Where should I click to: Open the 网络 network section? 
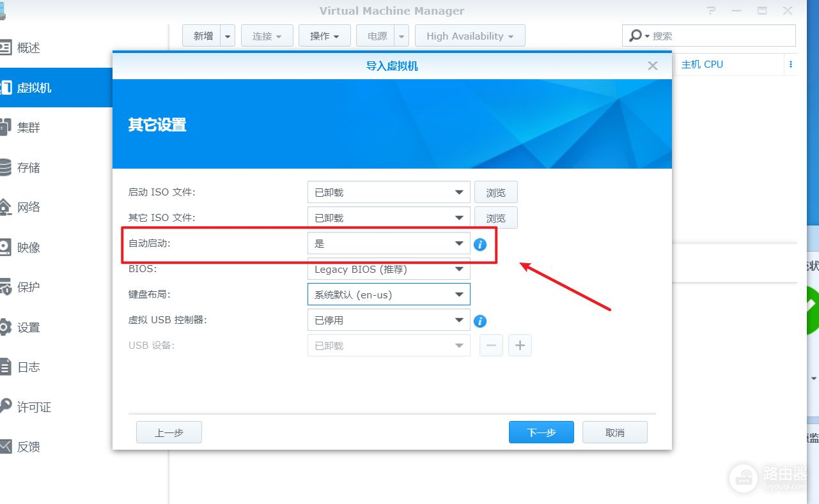pos(56,207)
